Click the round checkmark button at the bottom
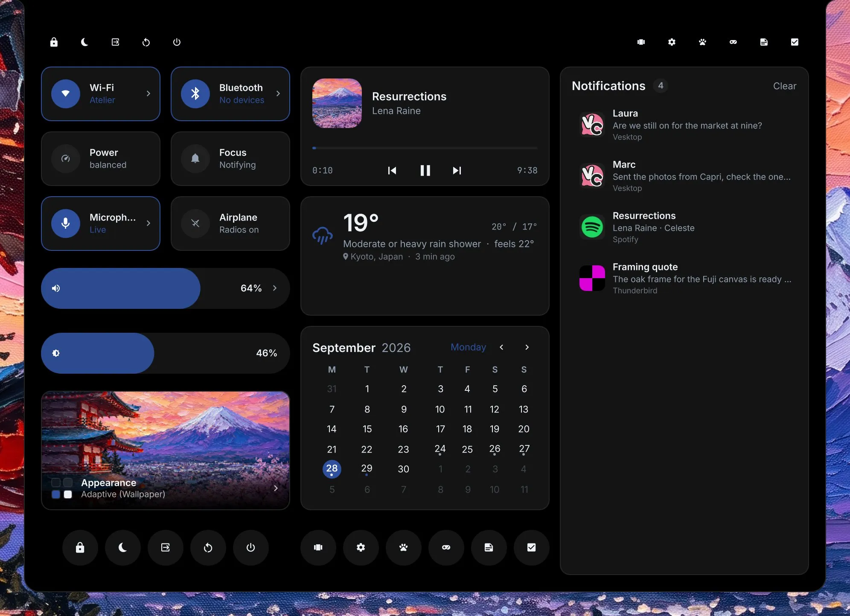The image size is (850, 616). pos(532,548)
